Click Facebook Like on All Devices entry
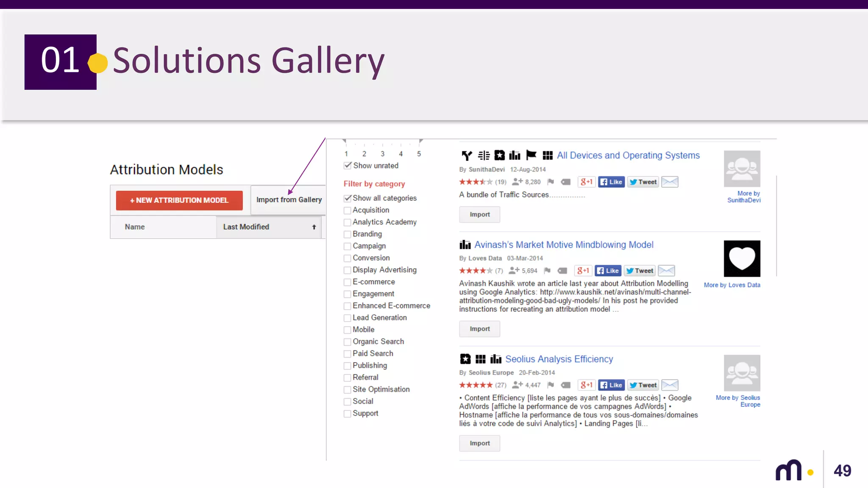868x488 pixels. [x=611, y=182]
